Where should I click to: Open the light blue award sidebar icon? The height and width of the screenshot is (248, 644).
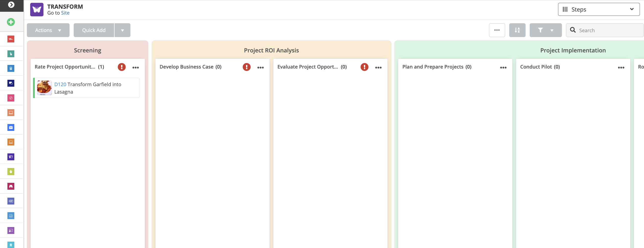pyautogui.click(x=11, y=245)
